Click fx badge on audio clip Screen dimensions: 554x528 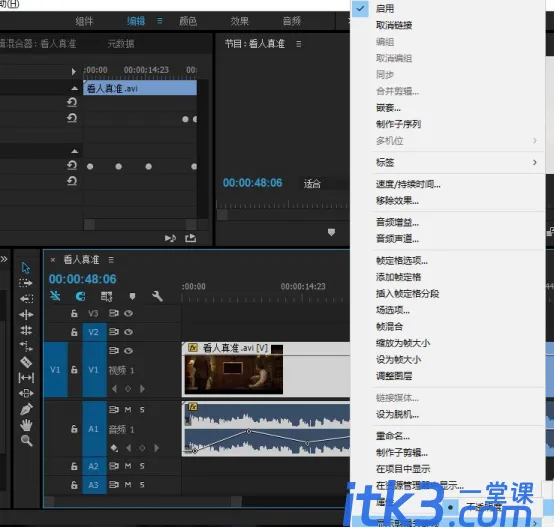(x=193, y=407)
